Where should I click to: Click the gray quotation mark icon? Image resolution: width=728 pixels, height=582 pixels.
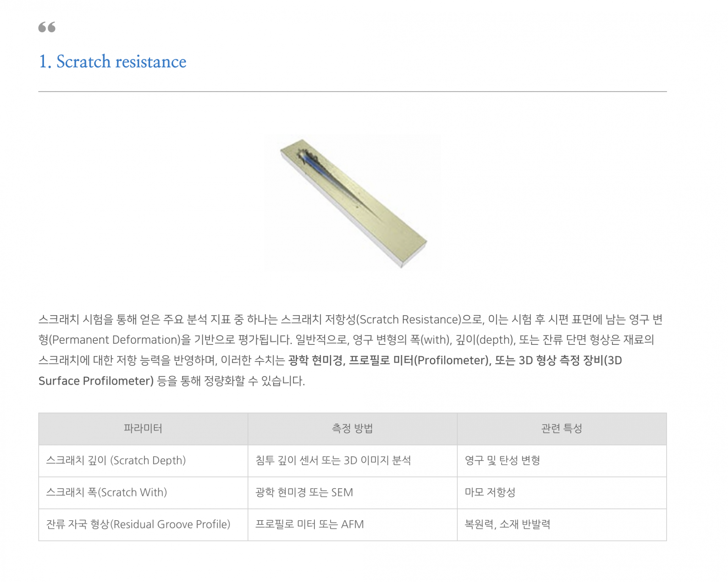tap(47, 27)
